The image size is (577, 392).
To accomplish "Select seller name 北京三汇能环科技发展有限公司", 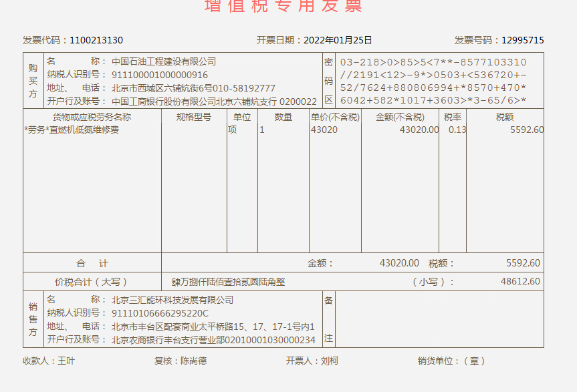I will point(172,300).
